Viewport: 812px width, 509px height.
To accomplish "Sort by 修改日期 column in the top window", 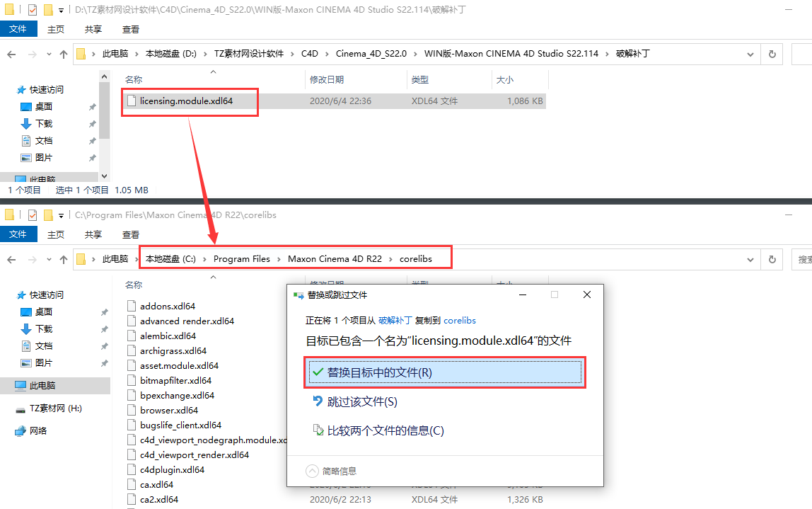I will click(x=327, y=80).
